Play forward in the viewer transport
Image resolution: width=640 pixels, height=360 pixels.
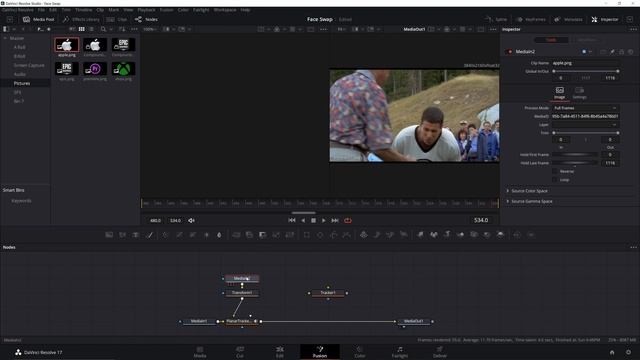pyautogui.click(x=324, y=220)
